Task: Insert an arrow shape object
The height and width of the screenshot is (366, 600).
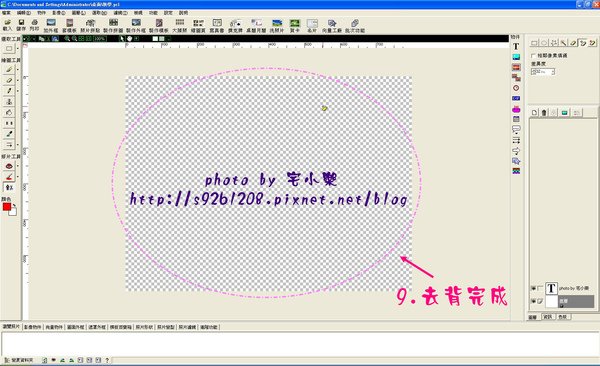Action: [x=516, y=150]
